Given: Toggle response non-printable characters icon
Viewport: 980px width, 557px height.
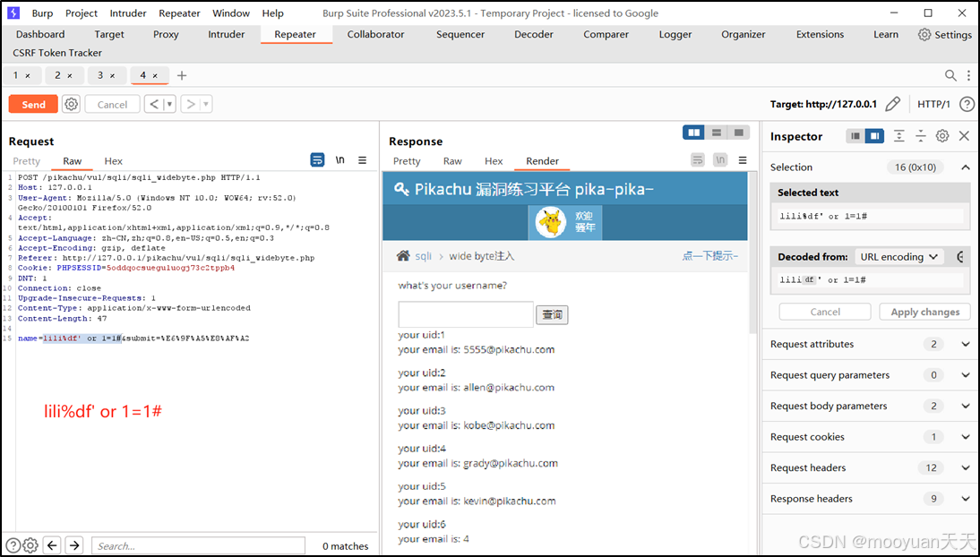Looking at the screenshot, I should pyautogui.click(x=720, y=160).
